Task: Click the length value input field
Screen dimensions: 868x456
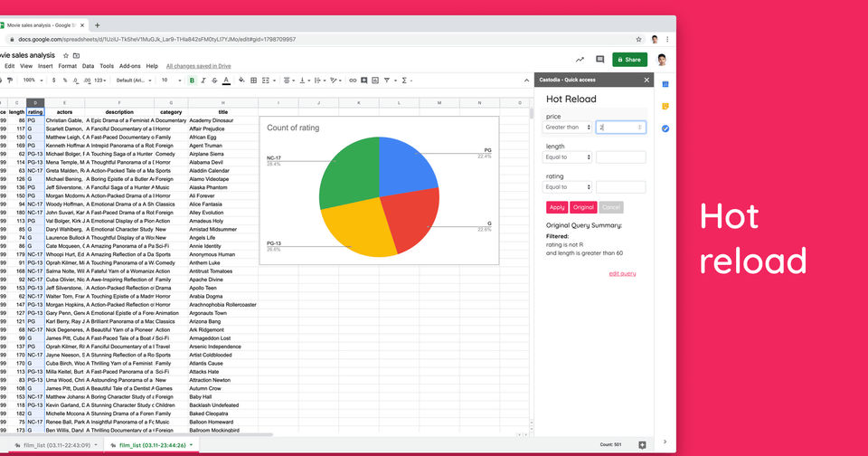Action: 620,157
